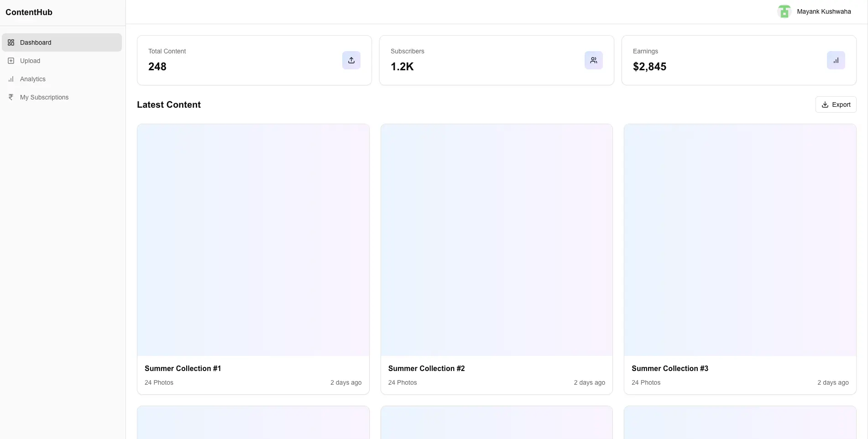This screenshot has height=439, width=868.
Task: Open the Dashboard menu item
Action: 62,42
